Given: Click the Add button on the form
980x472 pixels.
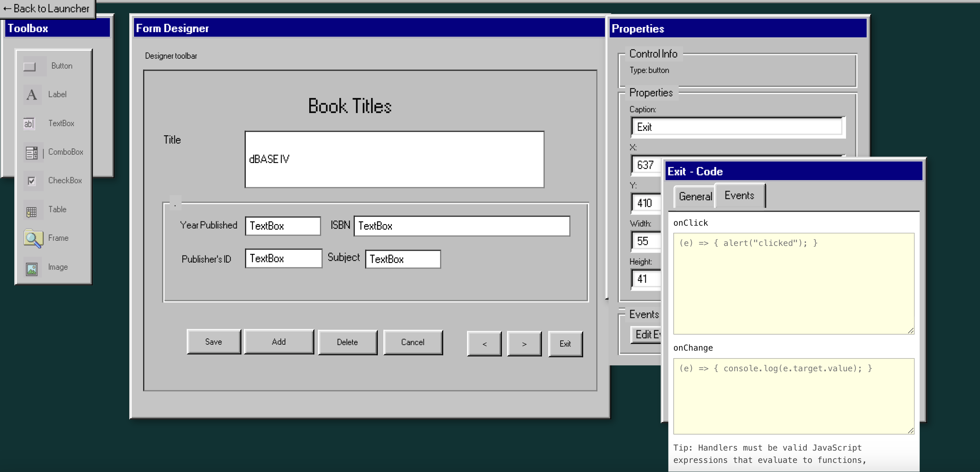Looking at the screenshot, I should pyautogui.click(x=279, y=342).
